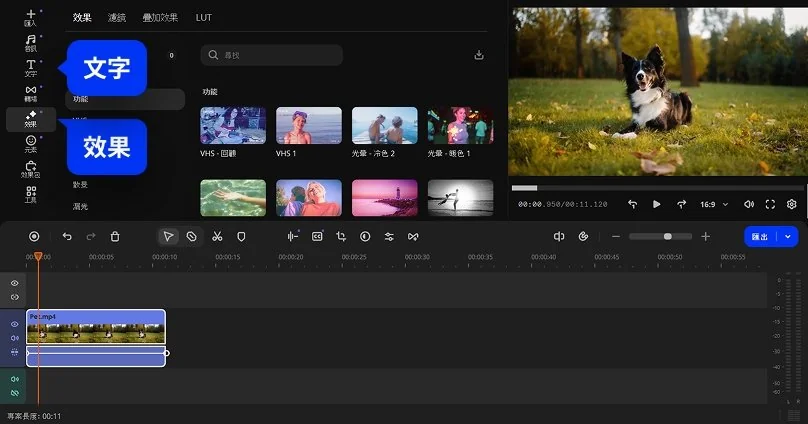Hide the Pe.mp4 video track
Screen dimensions: 808x424
[x=15, y=324]
